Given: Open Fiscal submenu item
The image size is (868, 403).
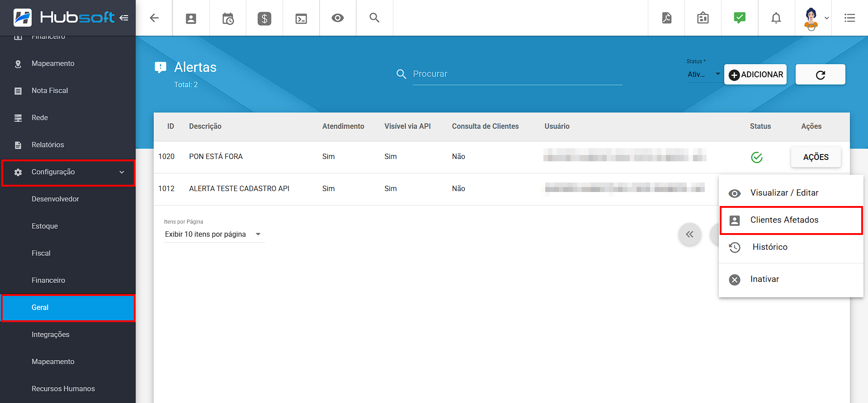Looking at the screenshot, I should (68, 253).
